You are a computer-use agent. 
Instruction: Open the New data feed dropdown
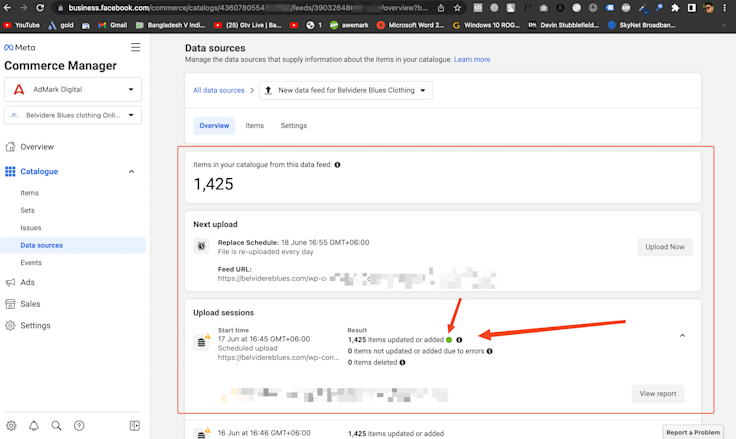[346, 90]
